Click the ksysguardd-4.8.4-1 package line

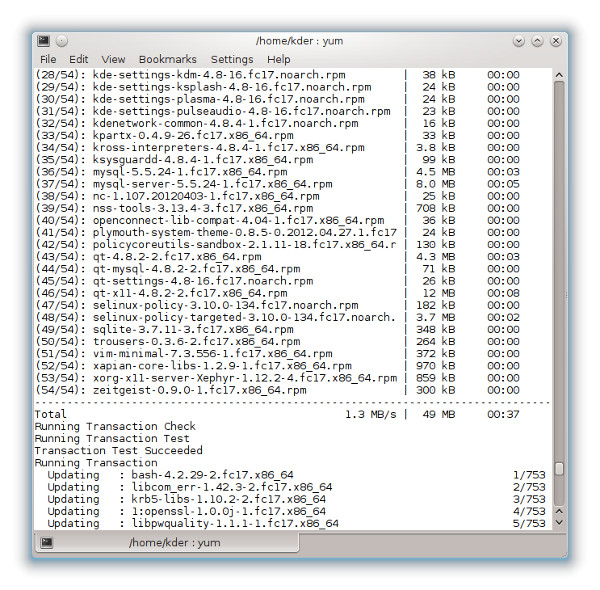pos(278,160)
